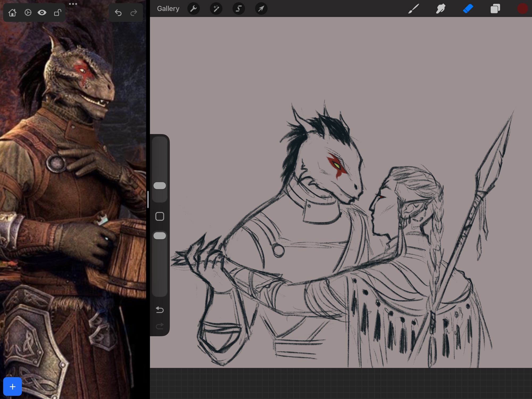Open the three-dots multitasking menu

[x=73, y=4]
